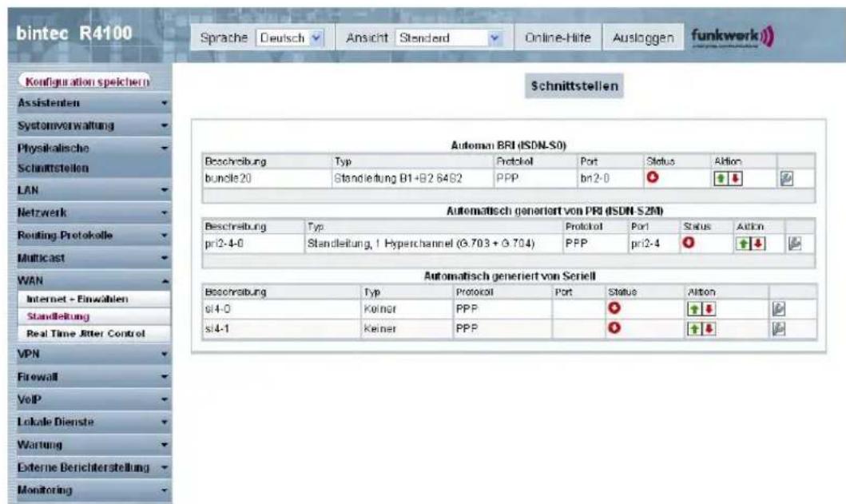Expand the Firewall menu
846x504 pixels.
[x=93, y=377]
